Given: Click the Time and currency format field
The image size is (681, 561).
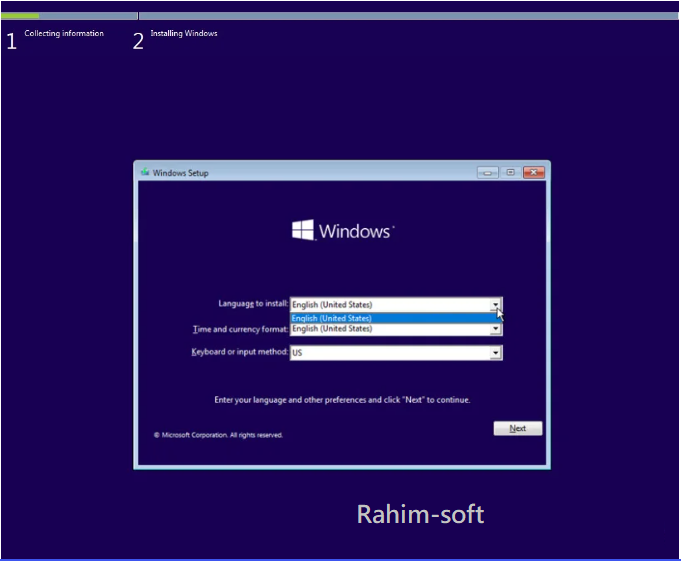Looking at the screenshot, I should (x=396, y=329).
